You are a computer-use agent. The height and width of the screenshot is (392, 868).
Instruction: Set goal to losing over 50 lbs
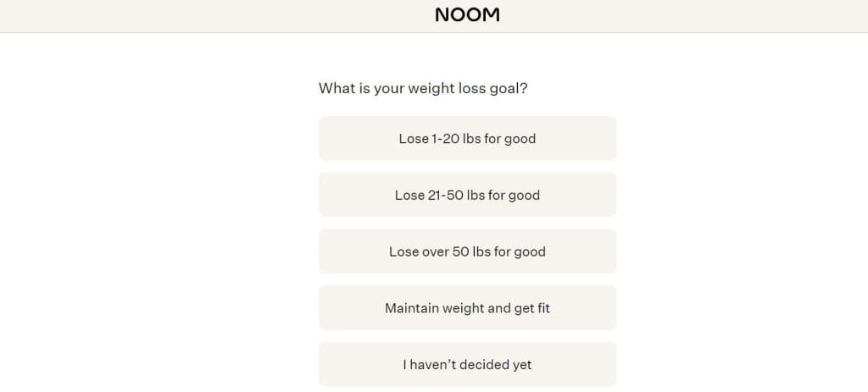pyautogui.click(x=467, y=251)
